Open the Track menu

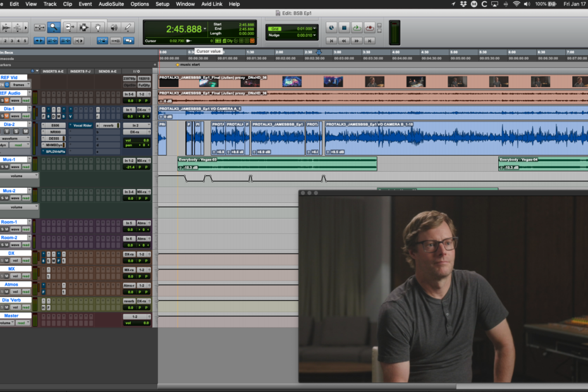pyautogui.click(x=50, y=4)
